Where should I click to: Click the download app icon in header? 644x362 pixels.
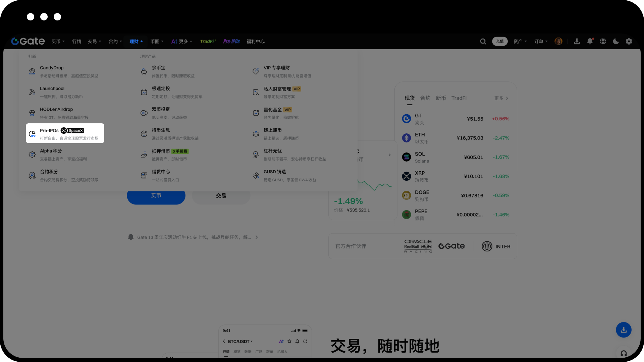click(x=577, y=41)
